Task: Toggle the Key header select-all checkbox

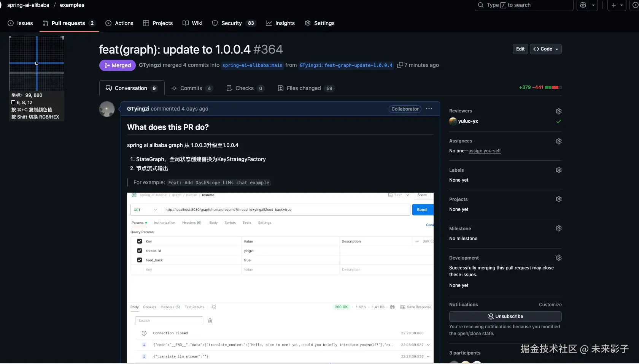Action: pos(140,241)
